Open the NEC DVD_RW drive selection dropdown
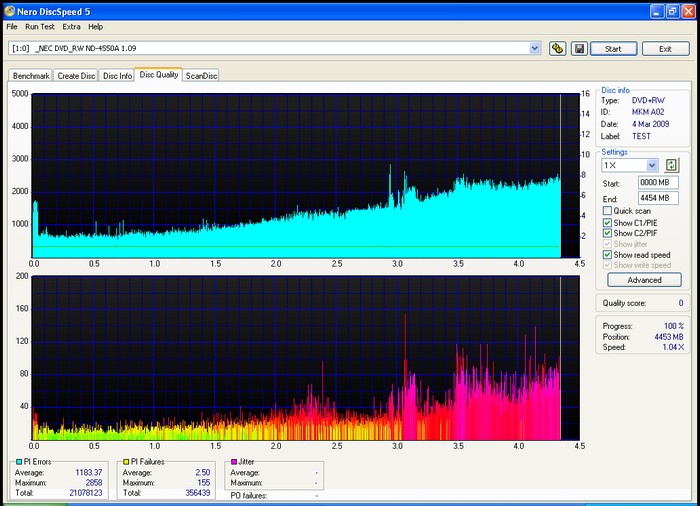This screenshot has height=506, width=700. [x=535, y=48]
